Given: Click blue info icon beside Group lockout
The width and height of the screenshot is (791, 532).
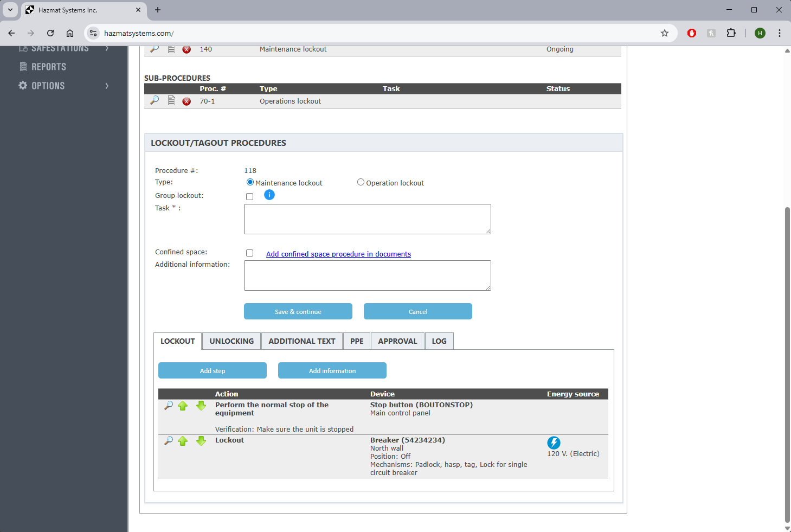Looking at the screenshot, I should click(x=269, y=195).
